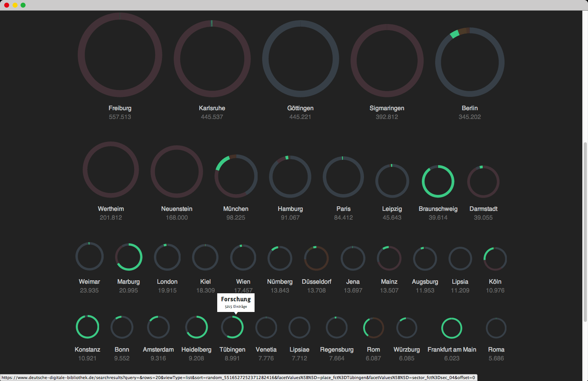Select the Kiel ring chart

[205, 257]
